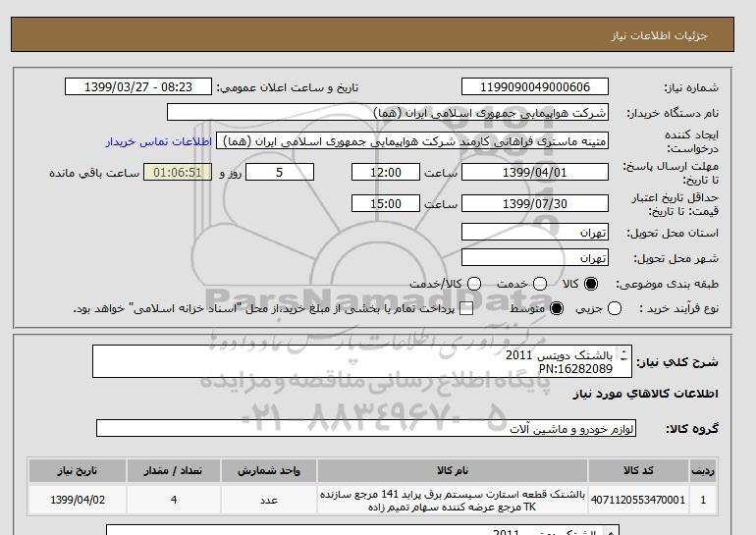Click goods group field لوازم خودرو
The image size is (756, 535).
[366, 428]
